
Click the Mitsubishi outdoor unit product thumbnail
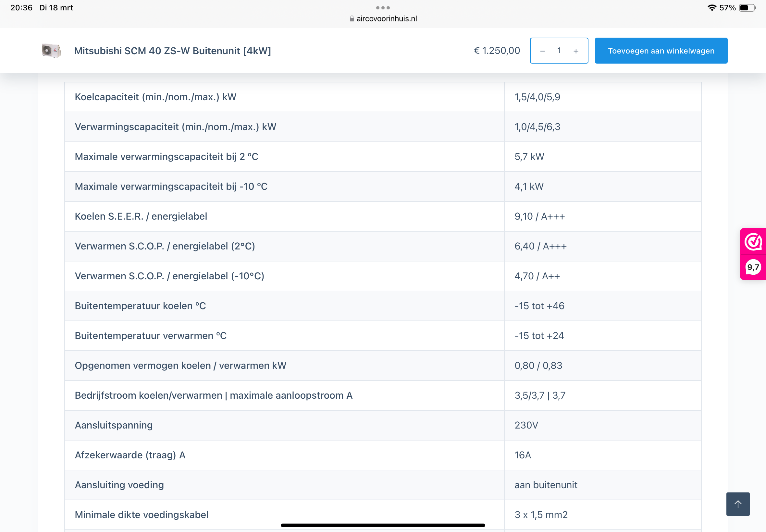(x=51, y=51)
